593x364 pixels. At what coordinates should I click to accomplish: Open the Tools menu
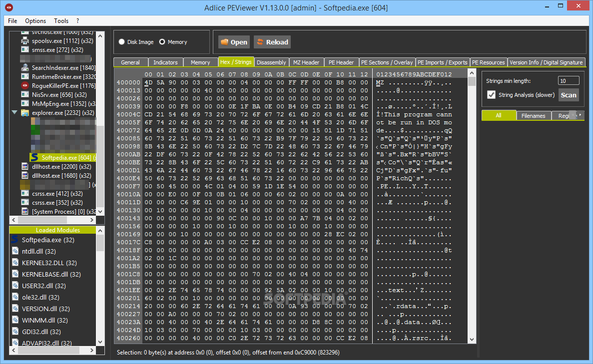61,21
